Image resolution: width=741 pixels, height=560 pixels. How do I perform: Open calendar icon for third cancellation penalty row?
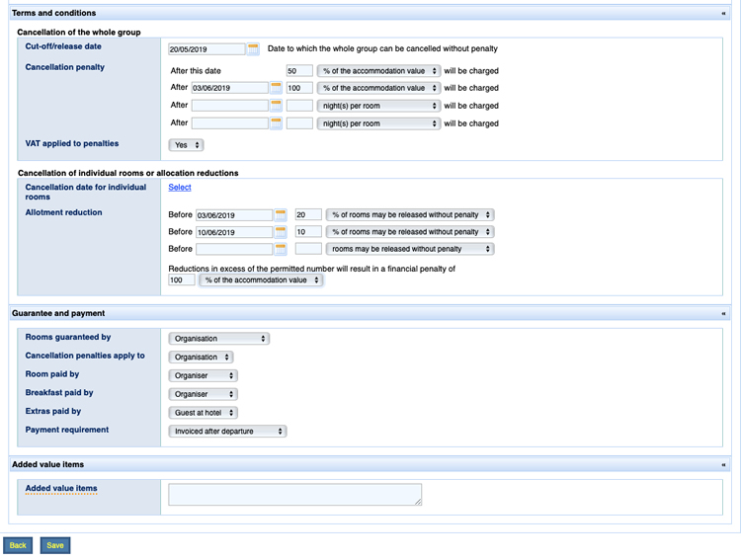[276, 105]
